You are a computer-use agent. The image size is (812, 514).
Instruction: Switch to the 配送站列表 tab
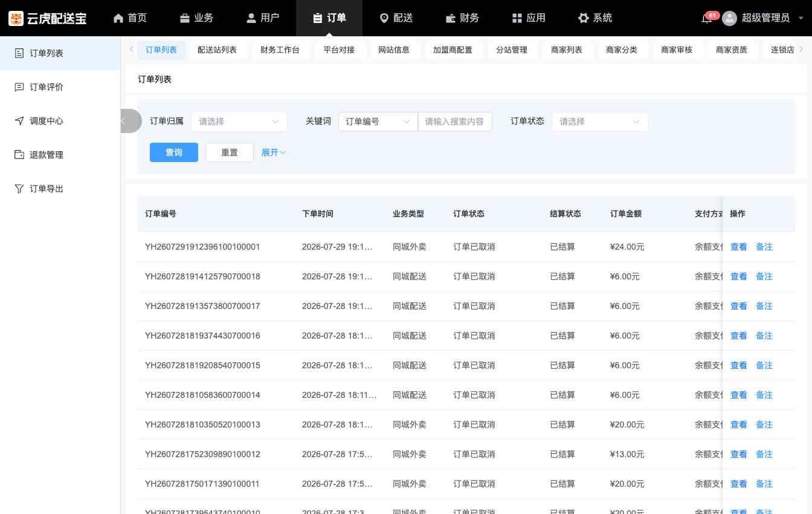pos(217,50)
